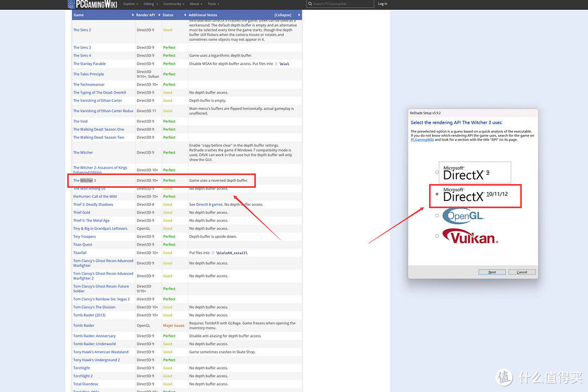Open The Sims 2 game page
The width and height of the screenshot is (588, 392).
tap(82, 30)
